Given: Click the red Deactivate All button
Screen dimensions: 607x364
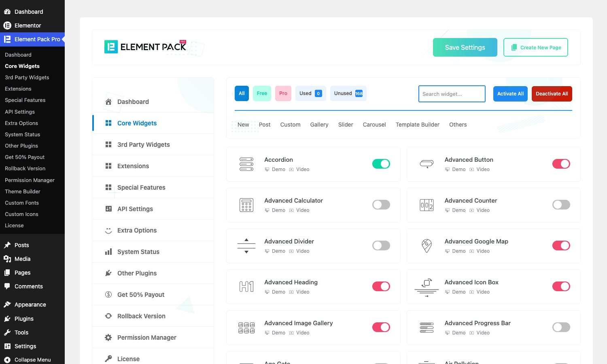Looking at the screenshot, I should 552,94.
